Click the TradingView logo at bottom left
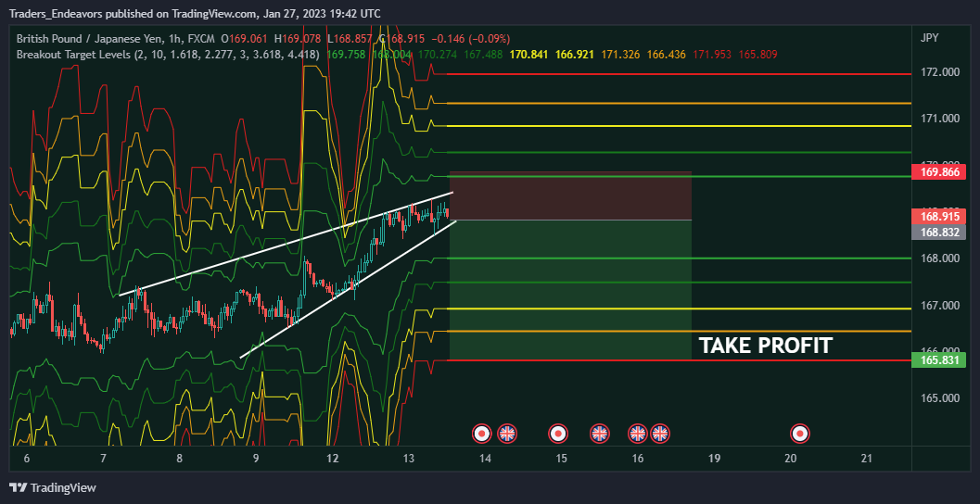 [x=53, y=487]
